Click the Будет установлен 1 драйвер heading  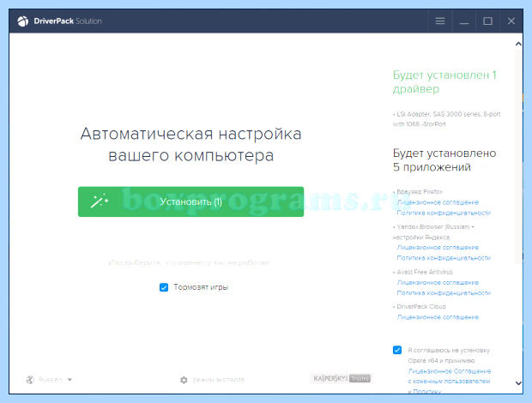tap(444, 81)
